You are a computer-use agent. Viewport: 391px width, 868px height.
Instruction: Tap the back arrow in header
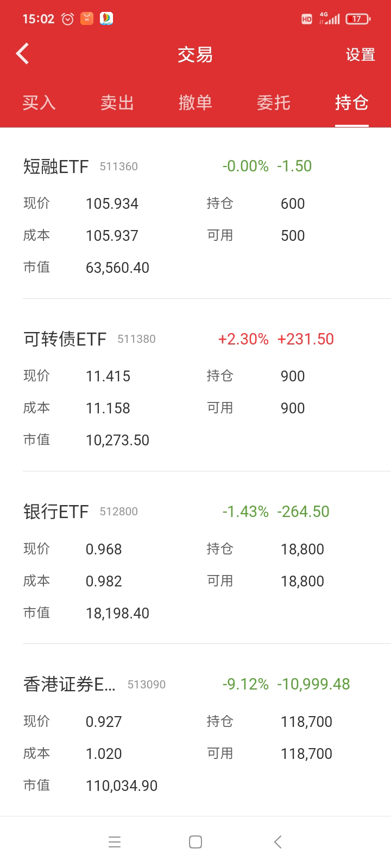(x=23, y=54)
